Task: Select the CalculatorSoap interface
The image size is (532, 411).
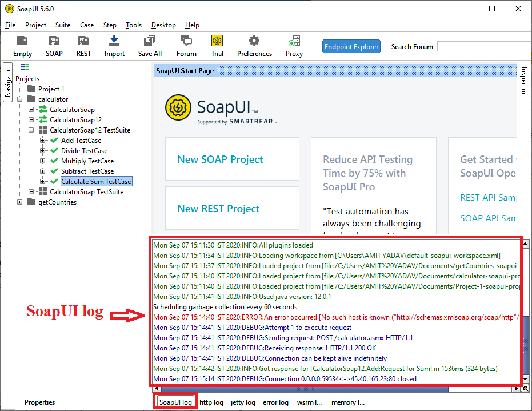Action: [72, 110]
